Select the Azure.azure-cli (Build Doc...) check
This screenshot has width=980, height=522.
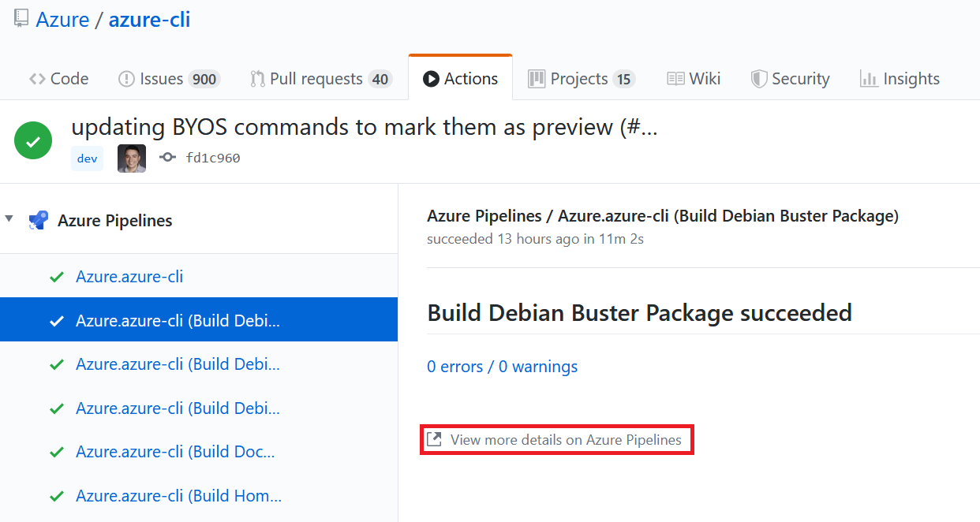pos(175,453)
